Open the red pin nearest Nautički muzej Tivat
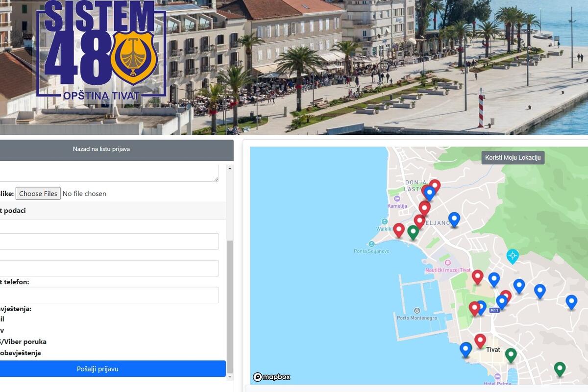Image resolution: width=588 pixels, height=392 pixels. [477, 276]
